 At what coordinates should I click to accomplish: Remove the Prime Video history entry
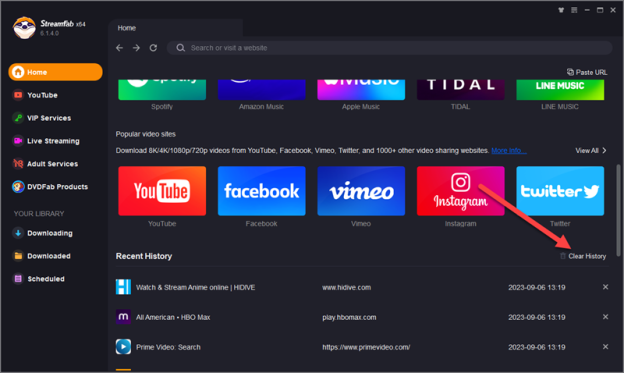coord(605,347)
